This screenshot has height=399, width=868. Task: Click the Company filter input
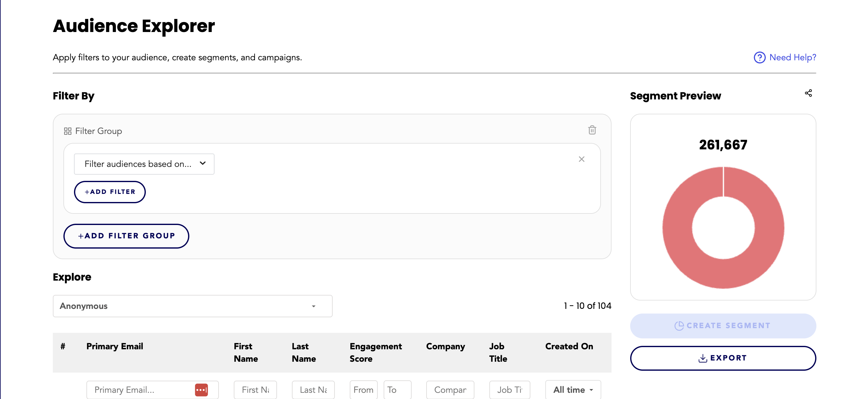click(450, 390)
